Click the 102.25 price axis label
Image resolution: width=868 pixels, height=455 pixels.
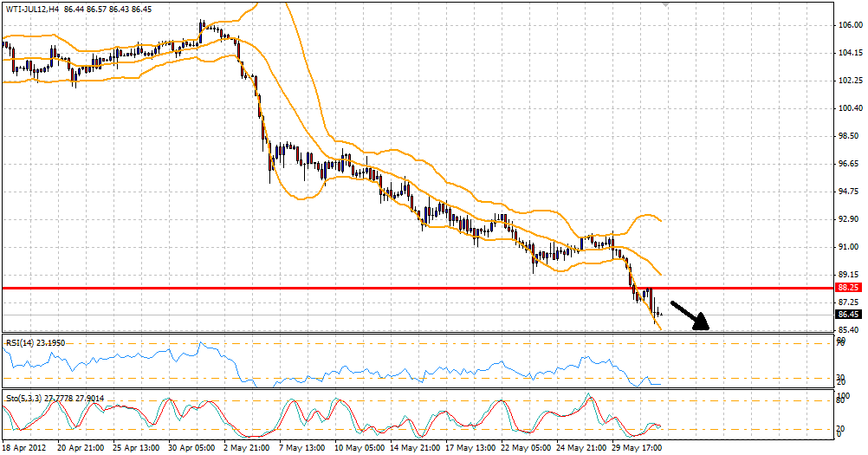851,81
